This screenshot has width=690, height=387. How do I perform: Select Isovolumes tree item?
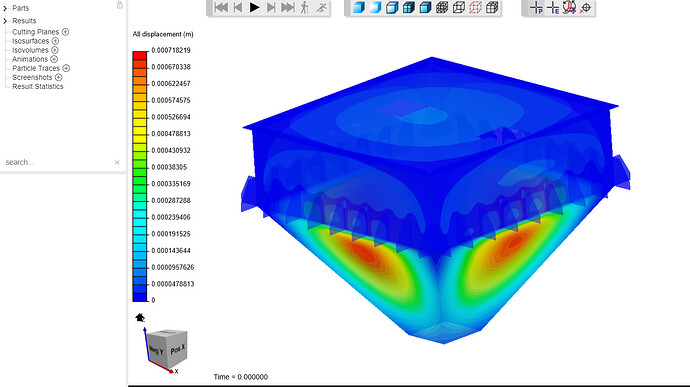coord(30,50)
